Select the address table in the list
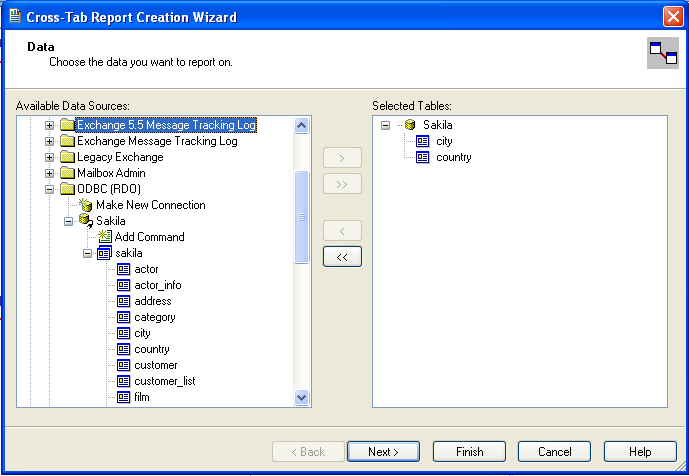 tap(152, 301)
